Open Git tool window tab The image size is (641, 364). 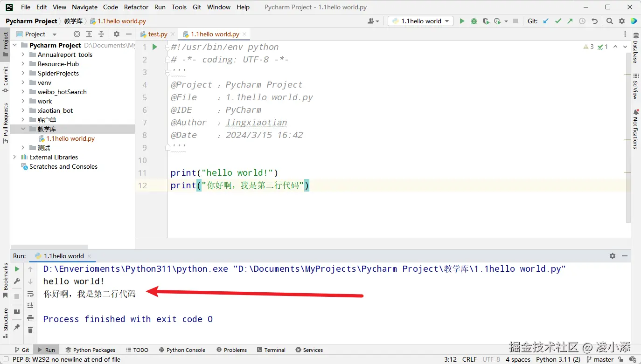[21, 350]
